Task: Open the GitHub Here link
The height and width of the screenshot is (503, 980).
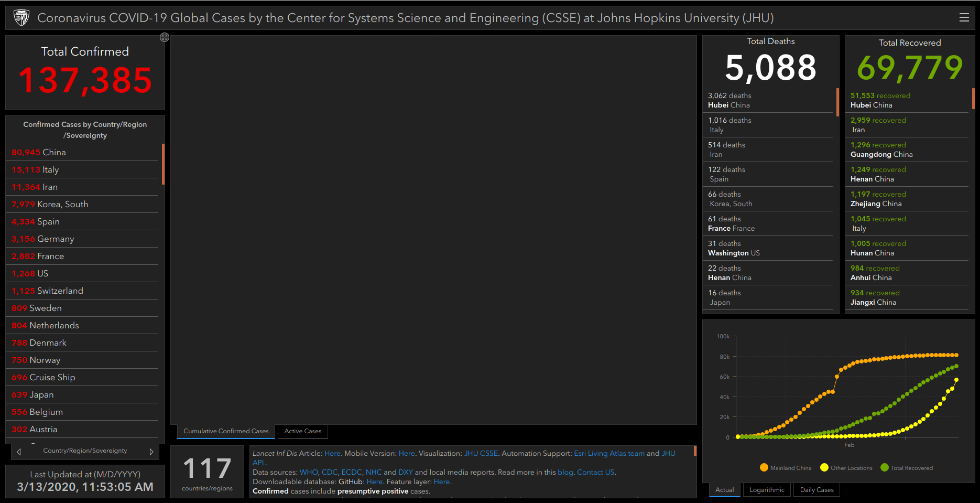Action: coord(374,481)
